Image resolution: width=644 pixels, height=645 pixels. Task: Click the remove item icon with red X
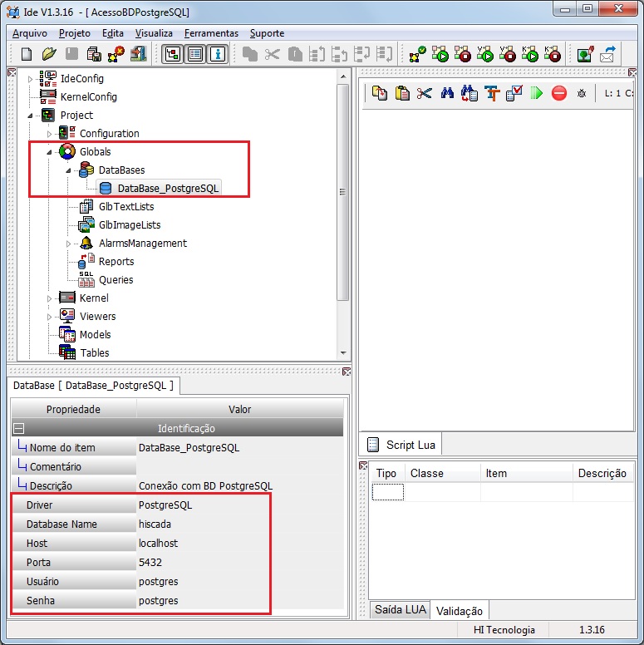116,54
